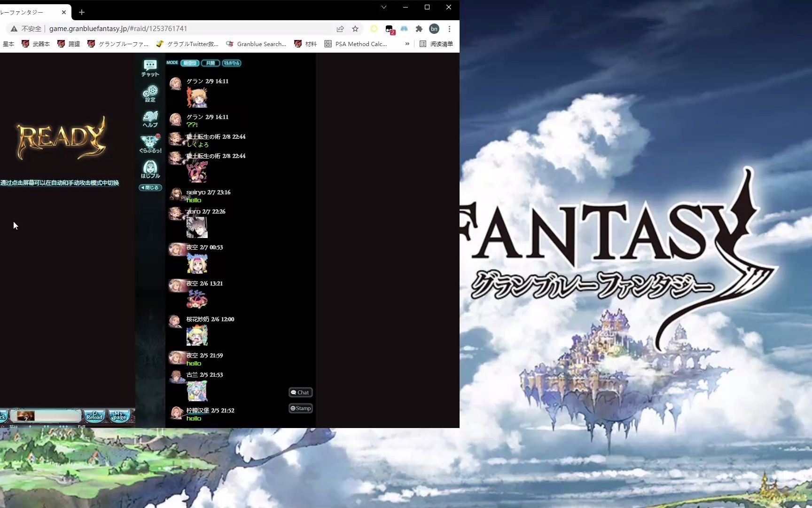Open the はじブル sidebar icon
This screenshot has height=508, width=812.
tap(150, 169)
